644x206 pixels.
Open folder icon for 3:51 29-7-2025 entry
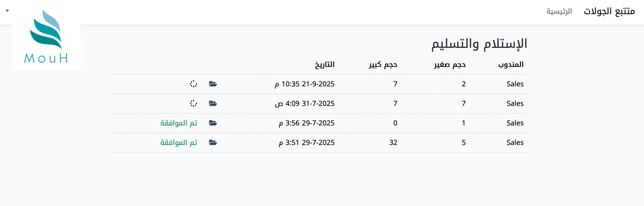click(x=213, y=143)
